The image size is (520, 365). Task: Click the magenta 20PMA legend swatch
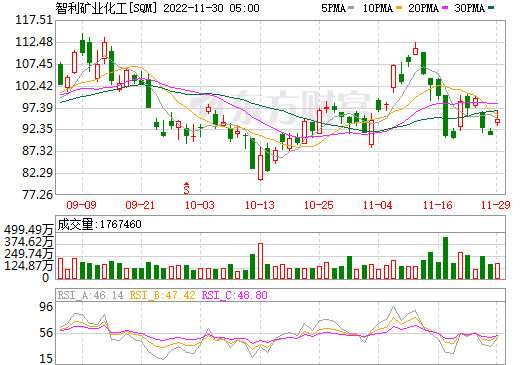[445, 8]
